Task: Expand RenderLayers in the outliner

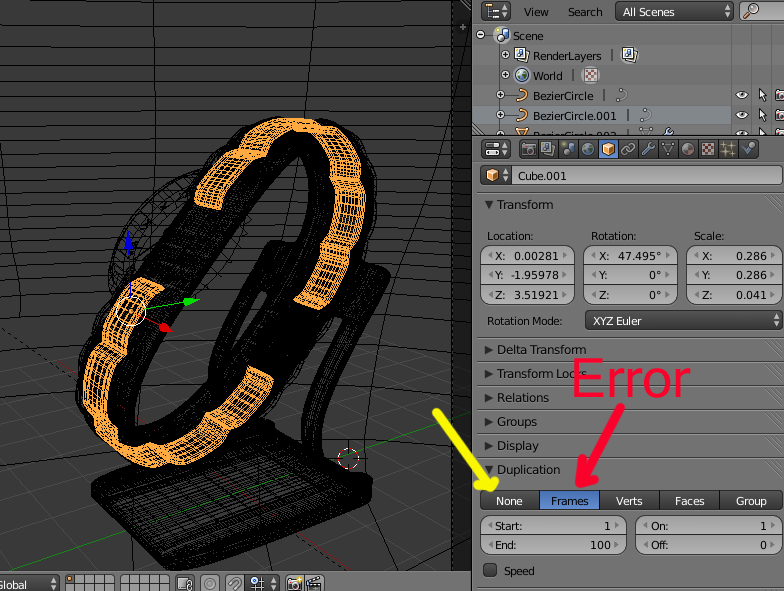Action: [506, 54]
